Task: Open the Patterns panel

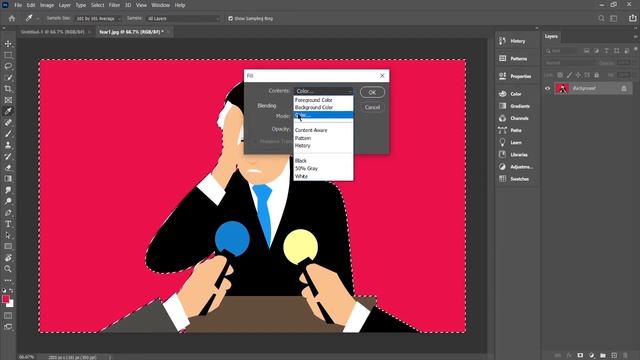Action: click(517, 59)
